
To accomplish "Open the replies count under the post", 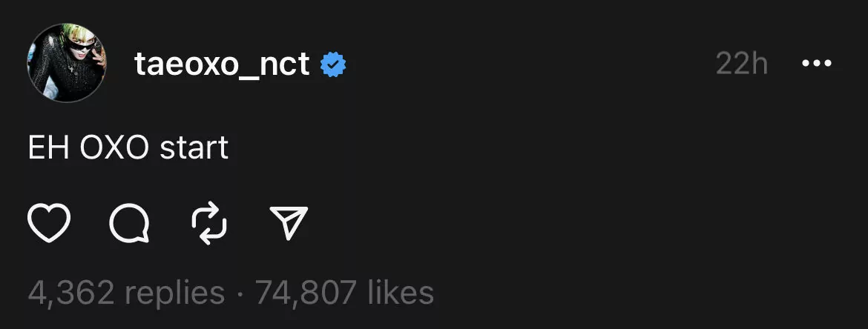I will [126, 293].
